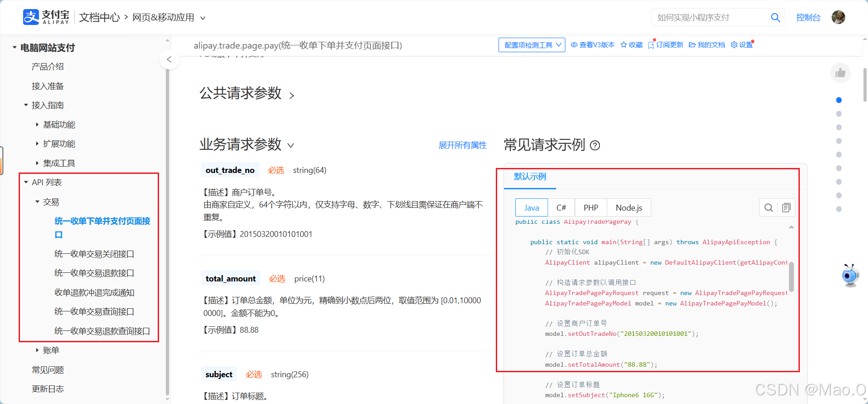Switch to the C# code tab

[561, 207]
